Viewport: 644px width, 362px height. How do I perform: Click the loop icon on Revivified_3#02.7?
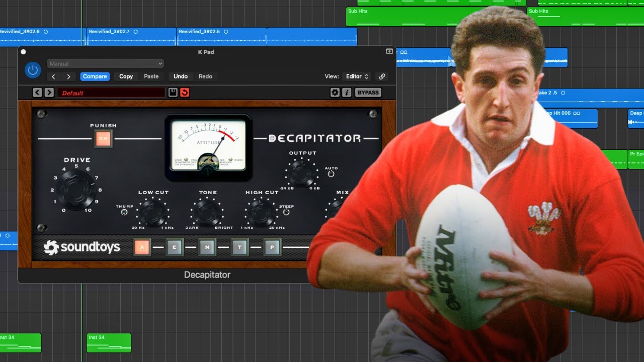[x=135, y=32]
